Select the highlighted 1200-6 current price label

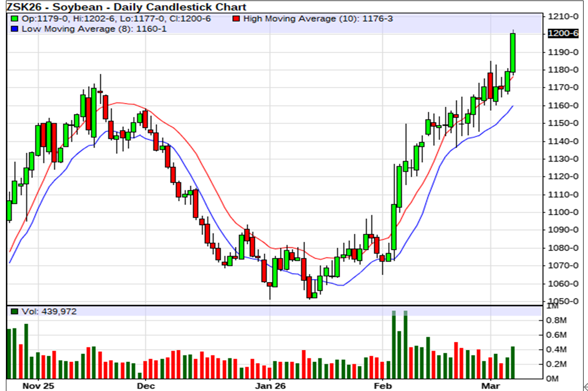[565, 33]
